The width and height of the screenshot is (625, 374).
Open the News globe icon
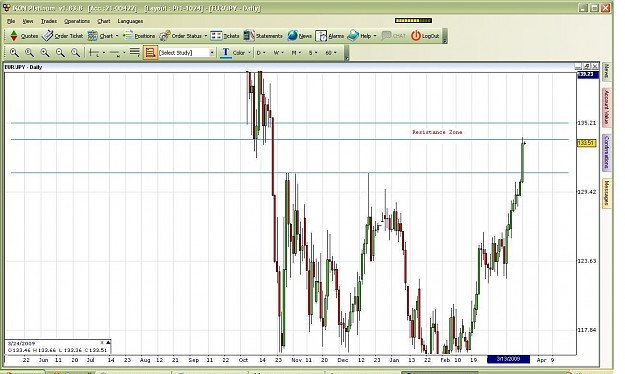click(293, 36)
